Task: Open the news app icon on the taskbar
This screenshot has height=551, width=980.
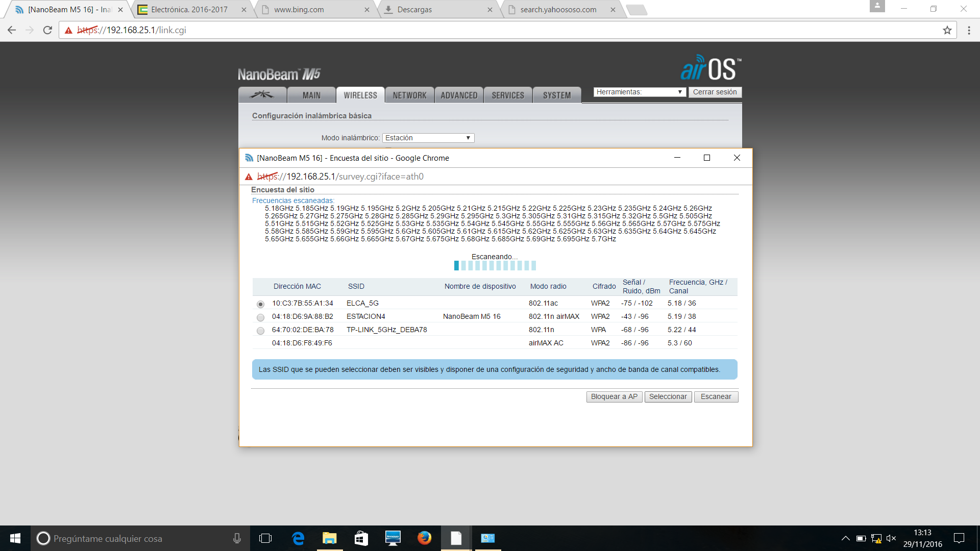Action: pos(488,538)
